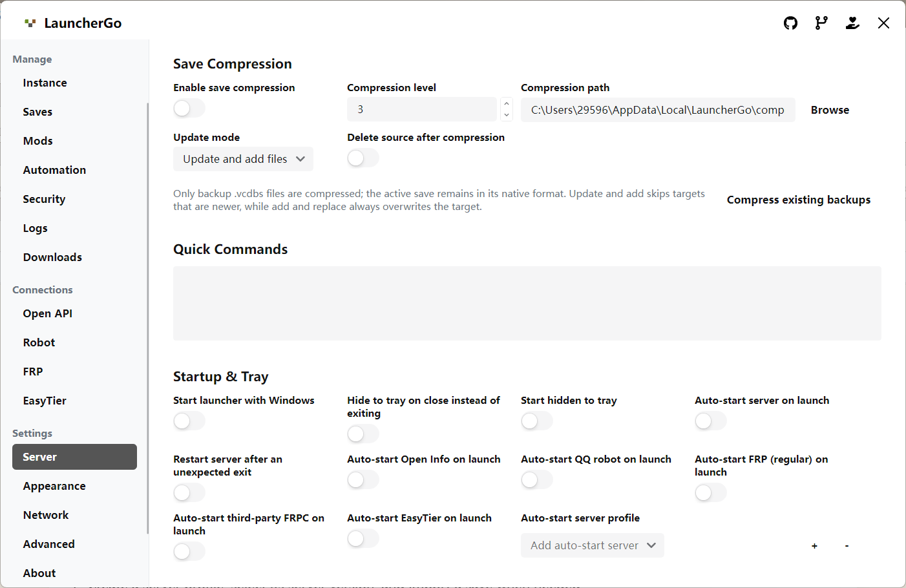The width and height of the screenshot is (906, 588).
Task: Toggle Delete source after compression
Action: click(x=363, y=158)
